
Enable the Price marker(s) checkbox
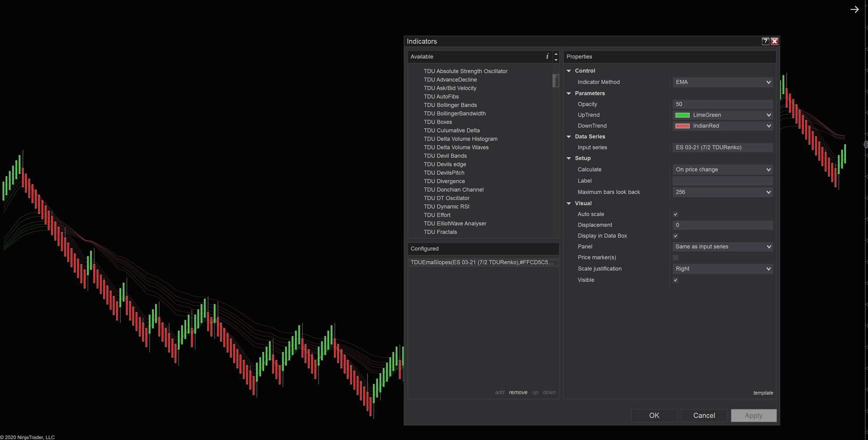(675, 257)
